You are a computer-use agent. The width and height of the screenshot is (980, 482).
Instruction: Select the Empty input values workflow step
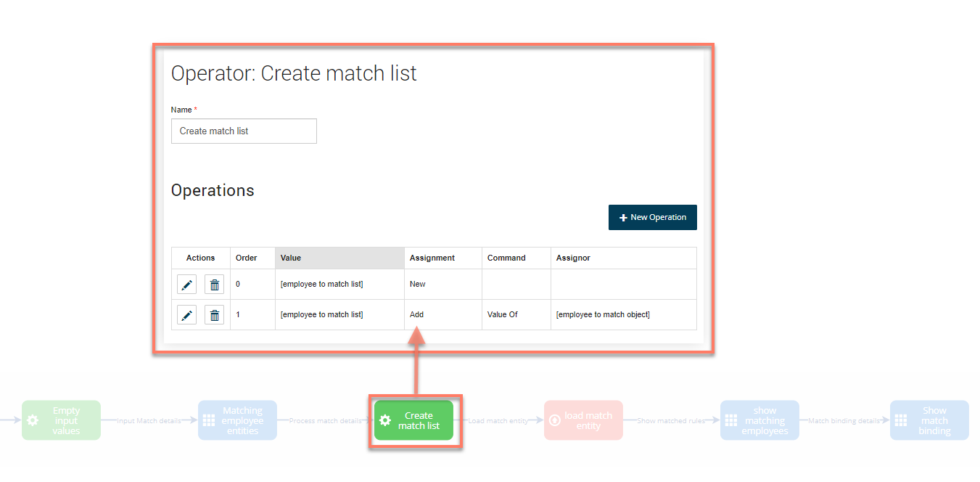coord(61,420)
